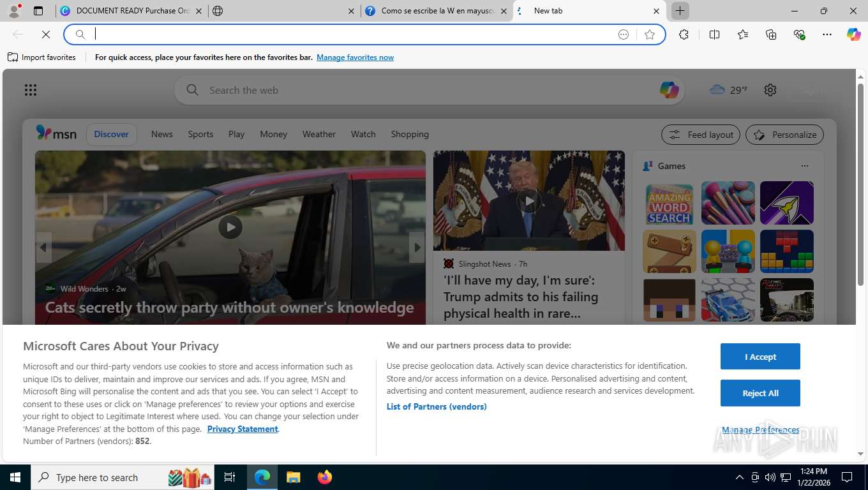Open the makeup brushes game thumbnail
Viewport: 868px width, 490px height.
click(x=728, y=203)
